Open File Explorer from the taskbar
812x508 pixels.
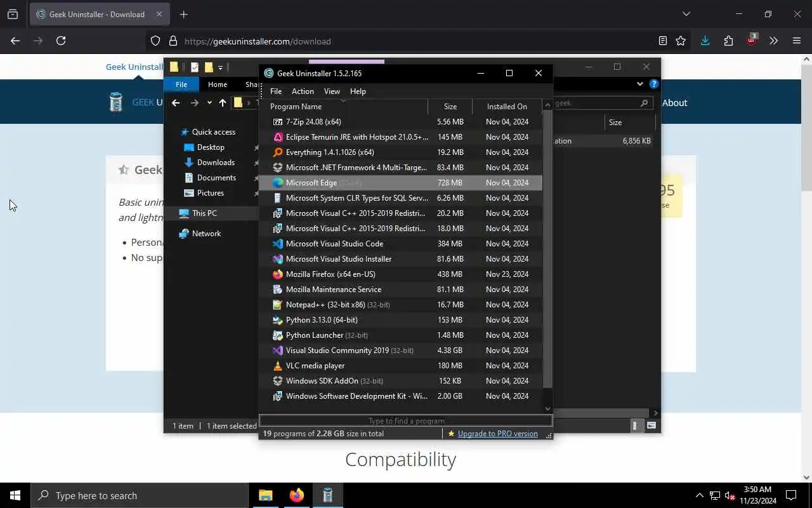pos(265,495)
